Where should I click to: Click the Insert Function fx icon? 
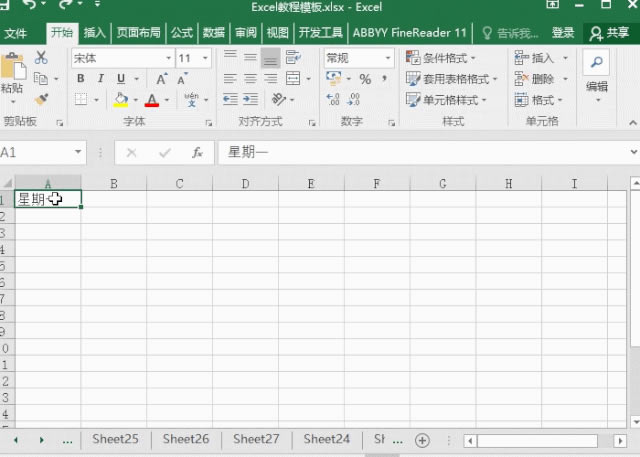click(x=198, y=153)
